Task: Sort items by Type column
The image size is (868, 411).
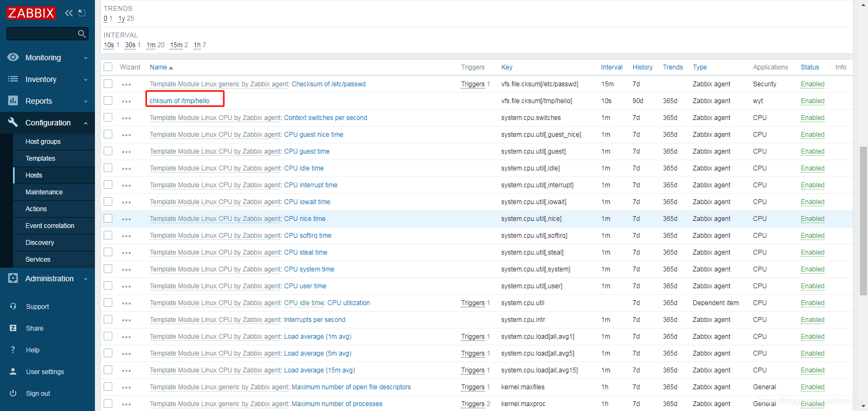Action: (x=700, y=67)
